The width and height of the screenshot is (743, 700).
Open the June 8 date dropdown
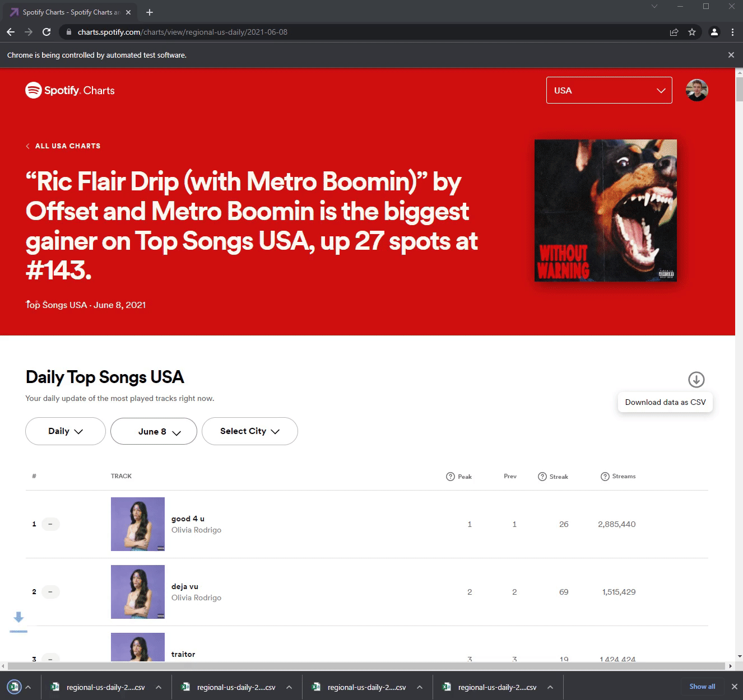coord(154,431)
